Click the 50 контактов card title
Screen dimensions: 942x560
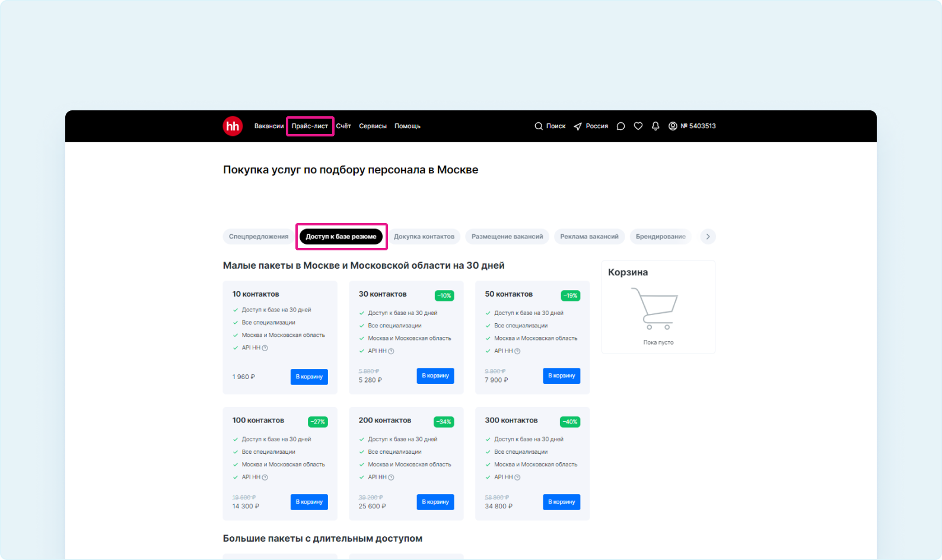509,294
